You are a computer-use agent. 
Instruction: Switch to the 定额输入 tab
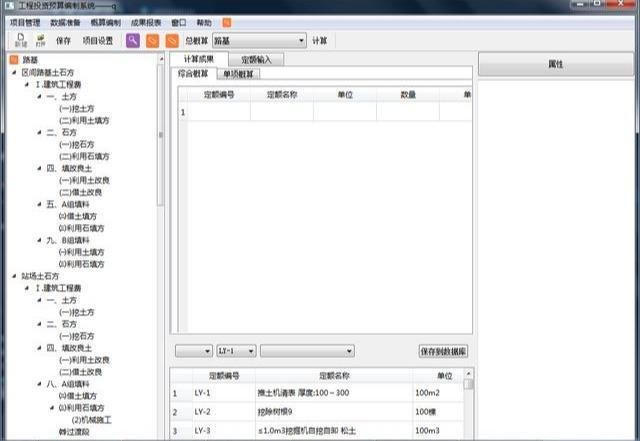coord(256,60)
